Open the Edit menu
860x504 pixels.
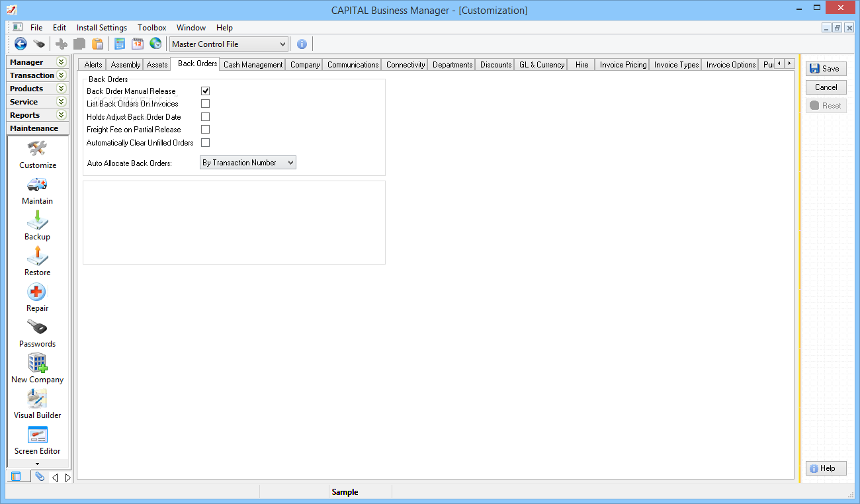(60, 28)
